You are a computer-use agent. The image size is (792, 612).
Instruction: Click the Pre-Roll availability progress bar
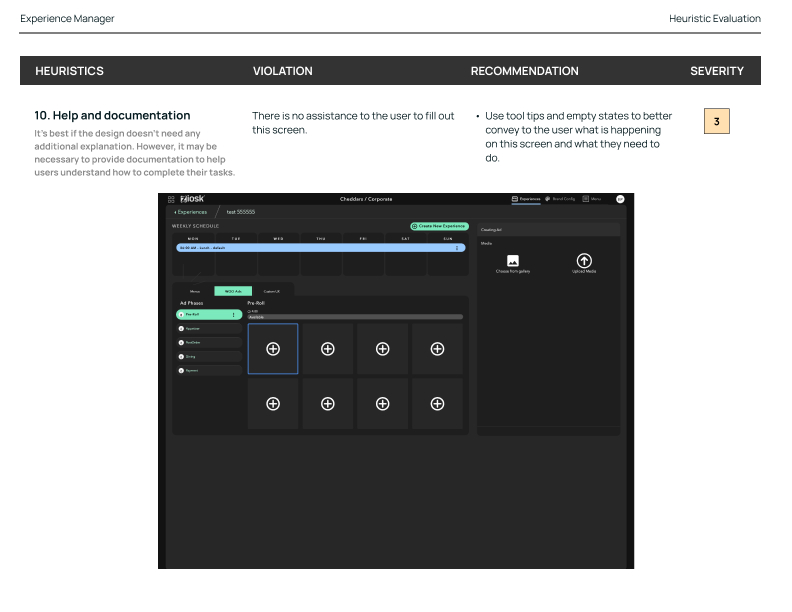(x=355, y=317)
